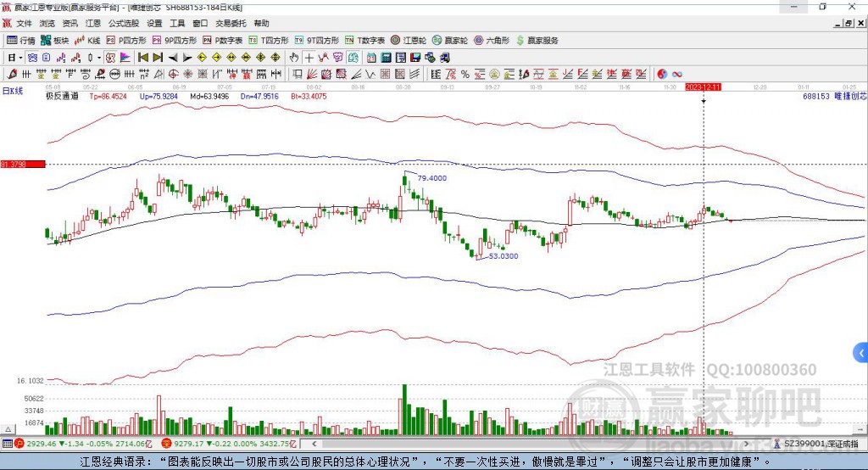Image resolution: width=868 pixels, height=470 pixels.
Task: Switch to K线 candlestick chart
Action: coord(87,41)
